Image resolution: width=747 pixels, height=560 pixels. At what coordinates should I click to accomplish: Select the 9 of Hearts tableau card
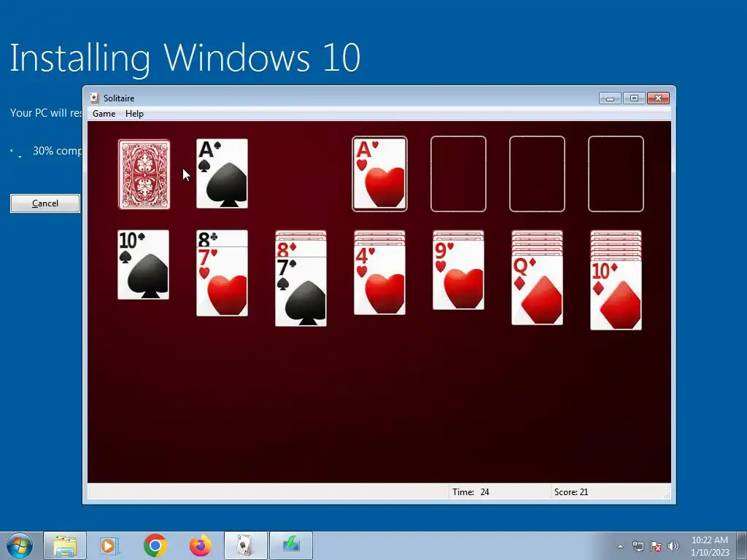pyautogui.click(x=458, y=275)
